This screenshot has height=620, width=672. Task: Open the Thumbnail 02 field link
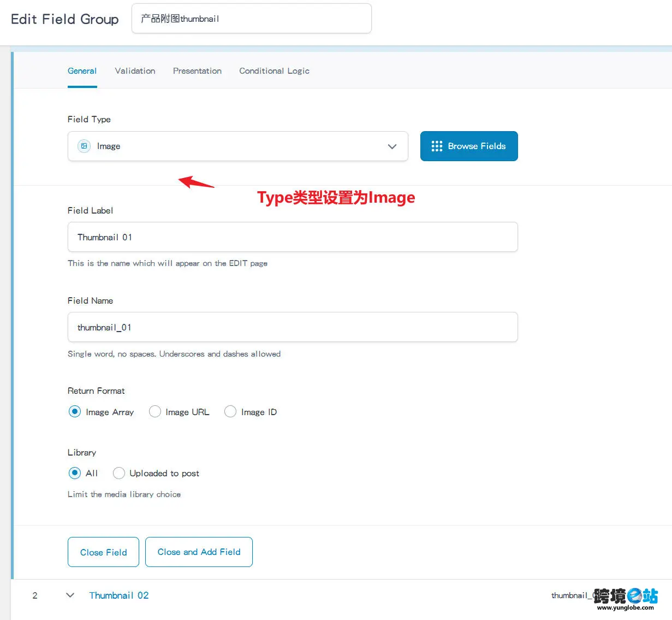(x=119, y=595)
